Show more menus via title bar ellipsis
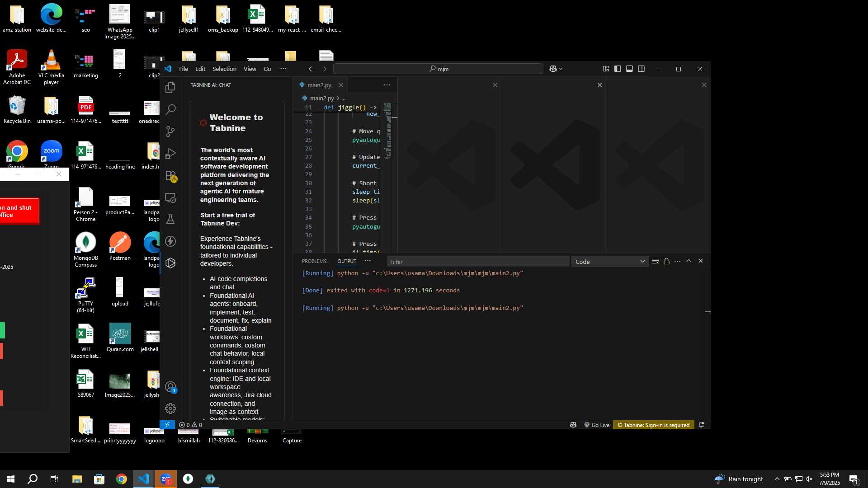 283,69
